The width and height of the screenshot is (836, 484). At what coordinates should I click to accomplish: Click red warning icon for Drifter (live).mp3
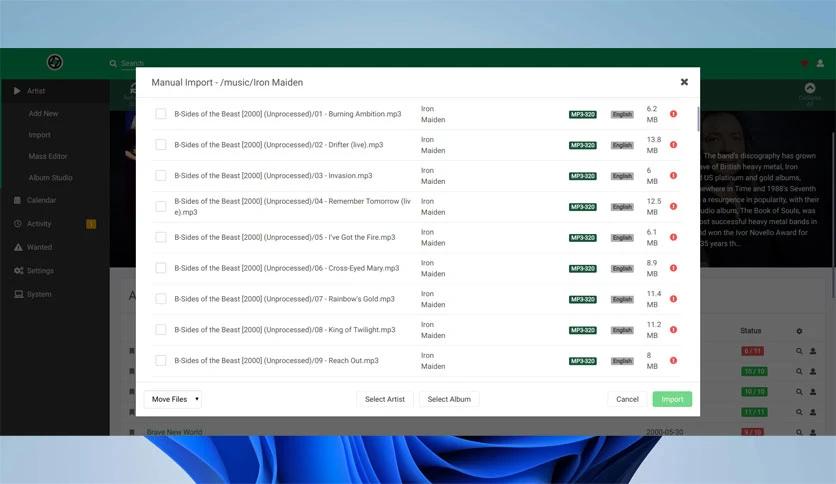point(673,145)
